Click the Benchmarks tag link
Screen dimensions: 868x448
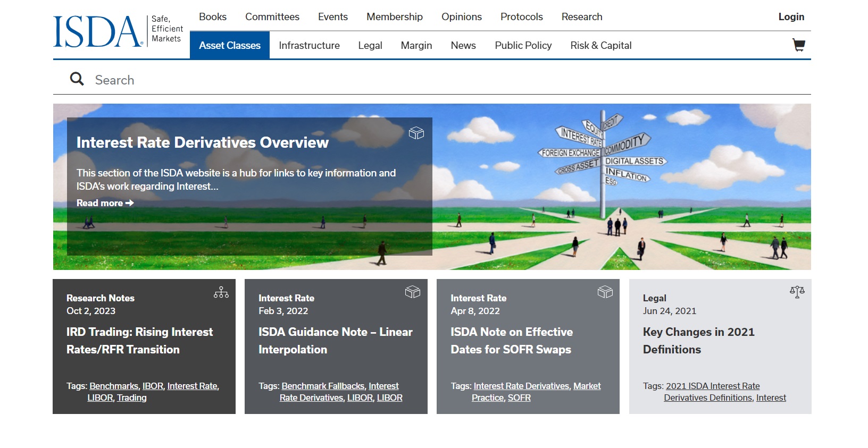click(x=114, y=386)
